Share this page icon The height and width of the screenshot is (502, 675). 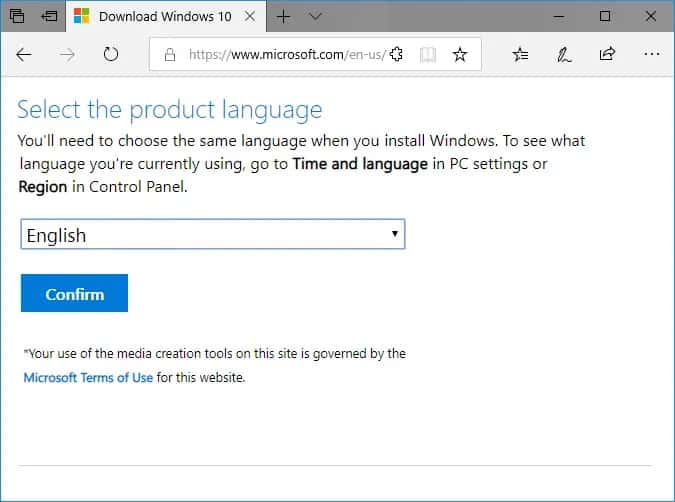pyautogui.click(x=607, y=54)
